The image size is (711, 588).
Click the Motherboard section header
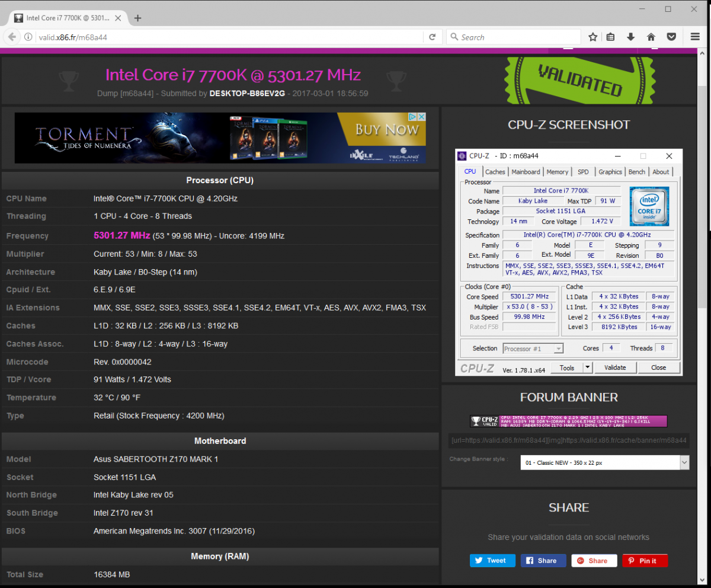click(x=220, y=441)
